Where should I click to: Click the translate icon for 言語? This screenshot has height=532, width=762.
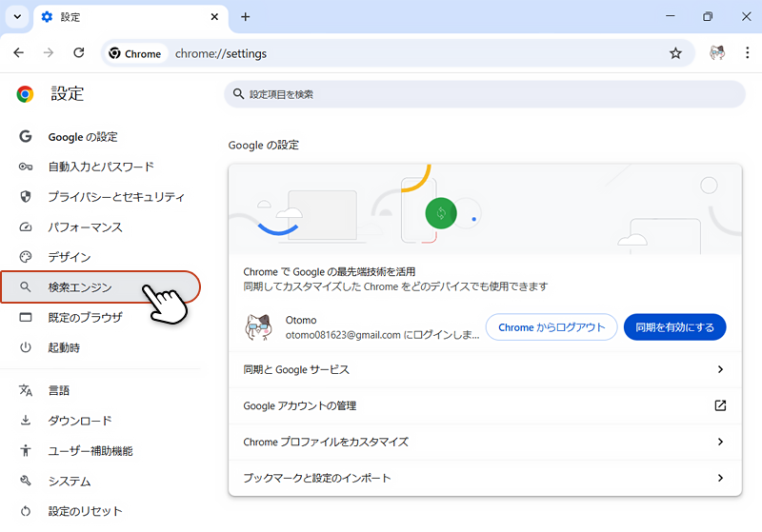26,390
